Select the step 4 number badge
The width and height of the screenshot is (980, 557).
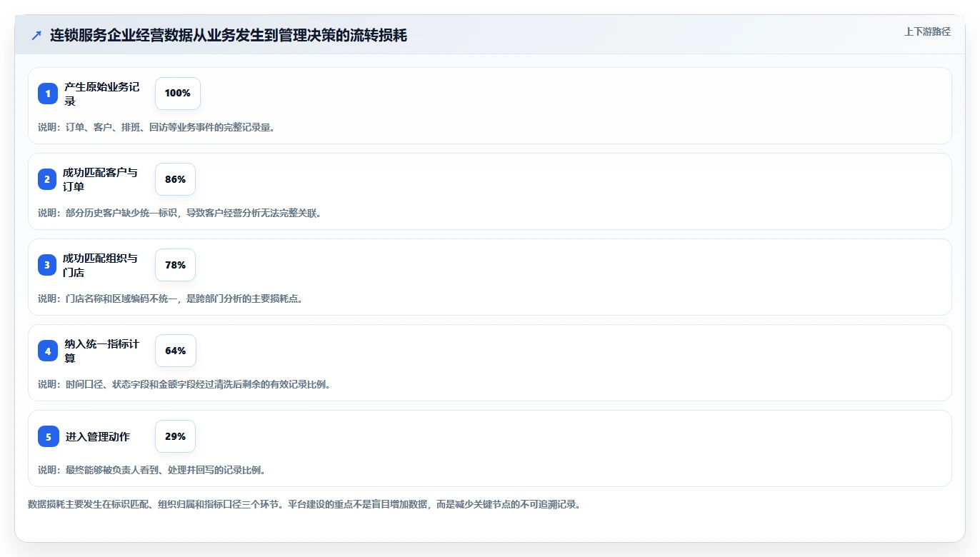point(48,351)
